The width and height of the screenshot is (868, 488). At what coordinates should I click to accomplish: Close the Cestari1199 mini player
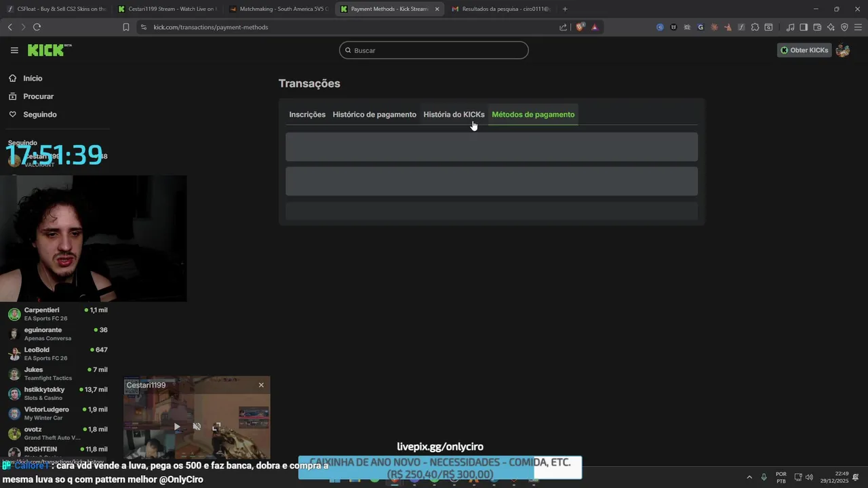[x=261, y=385]
